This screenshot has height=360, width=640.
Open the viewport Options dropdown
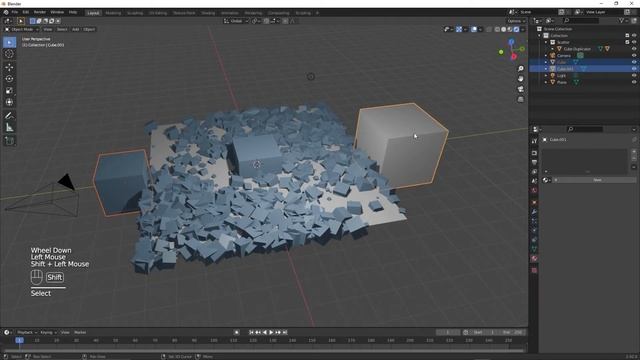pos(516,21)
